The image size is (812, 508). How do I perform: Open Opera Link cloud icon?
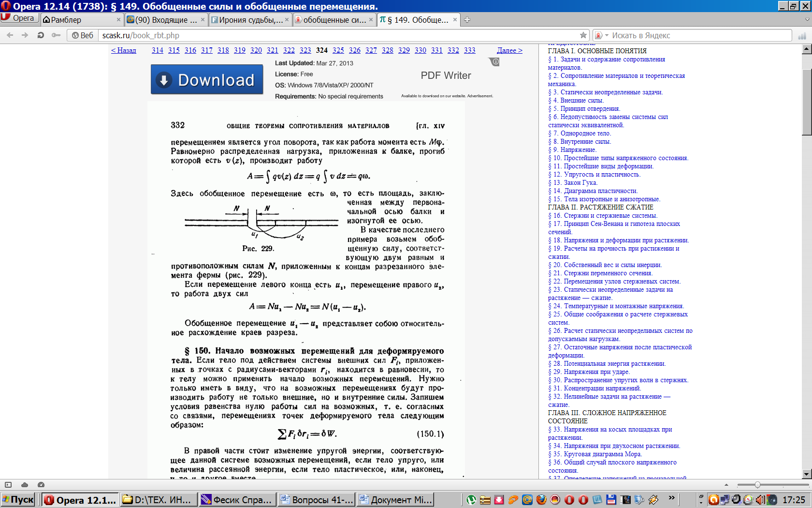tap(25, 485)
